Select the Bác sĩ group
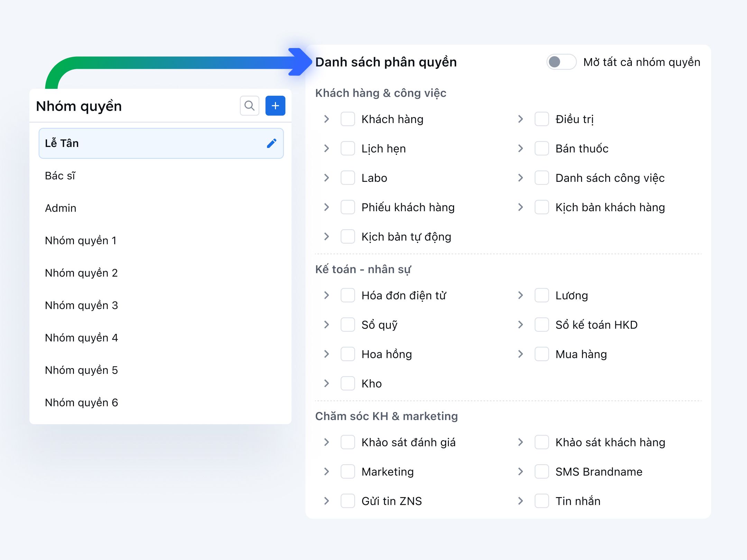 tap(60, 176)
